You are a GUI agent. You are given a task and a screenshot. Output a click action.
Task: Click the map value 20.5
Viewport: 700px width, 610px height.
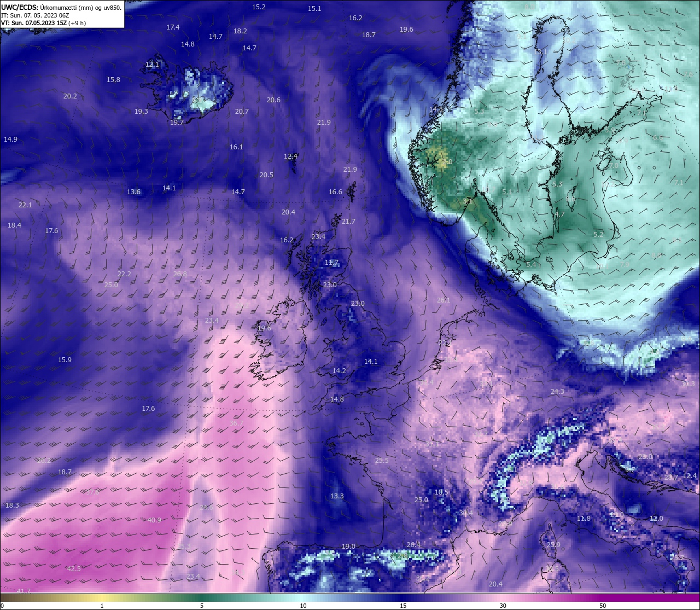(266, 175)
